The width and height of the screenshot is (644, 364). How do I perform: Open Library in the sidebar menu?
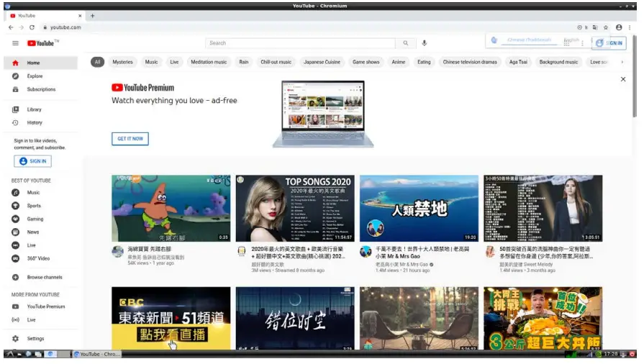35,109
